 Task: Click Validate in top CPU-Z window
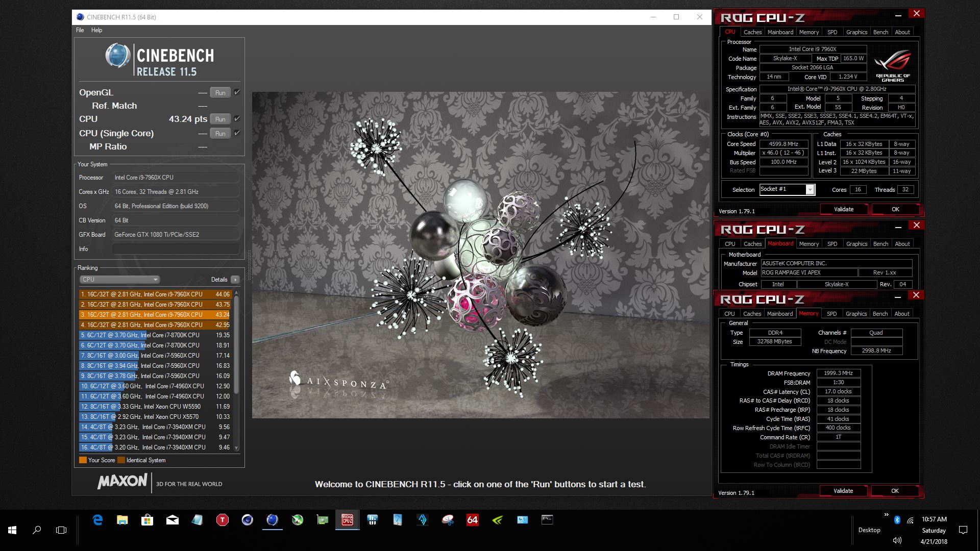(x=843, y=209)
